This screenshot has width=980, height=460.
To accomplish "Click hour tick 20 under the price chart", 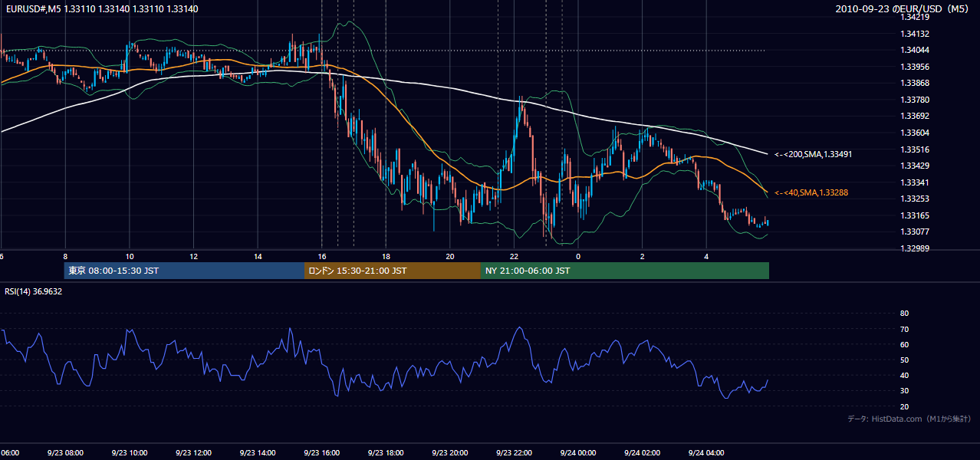I will [x=450, y=256].
